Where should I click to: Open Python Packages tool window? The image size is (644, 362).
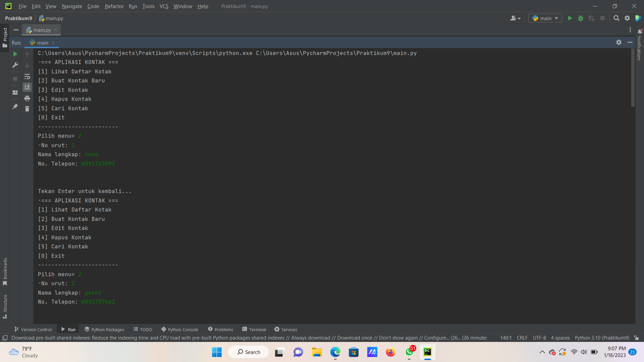tap(104, 329)
